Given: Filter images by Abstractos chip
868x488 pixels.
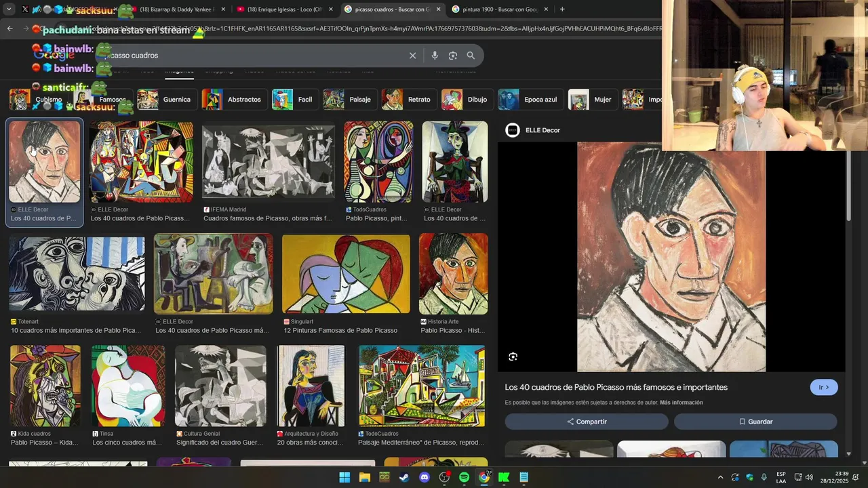Looking at the screenshot, I should click(233, 100).
